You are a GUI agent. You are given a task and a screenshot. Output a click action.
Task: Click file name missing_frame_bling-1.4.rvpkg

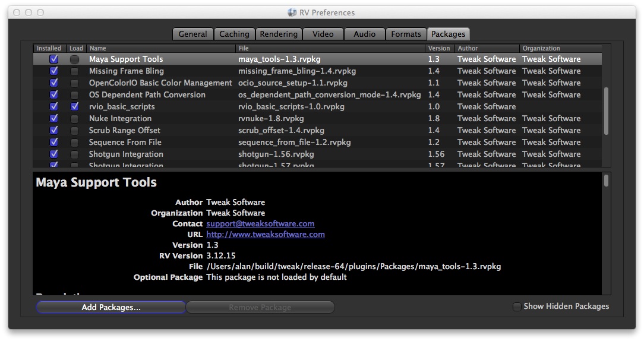pos(297,71)
